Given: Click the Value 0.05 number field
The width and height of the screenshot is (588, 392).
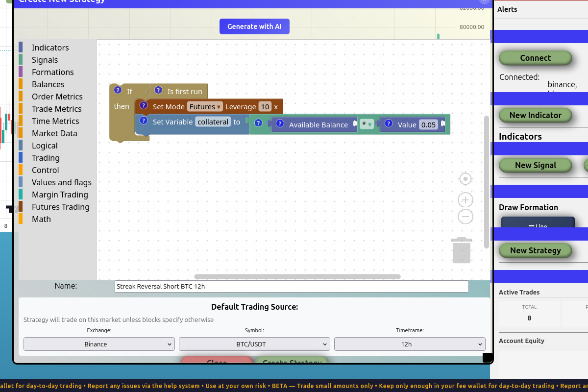Looking at the screenshot, I should pos(428,124).
